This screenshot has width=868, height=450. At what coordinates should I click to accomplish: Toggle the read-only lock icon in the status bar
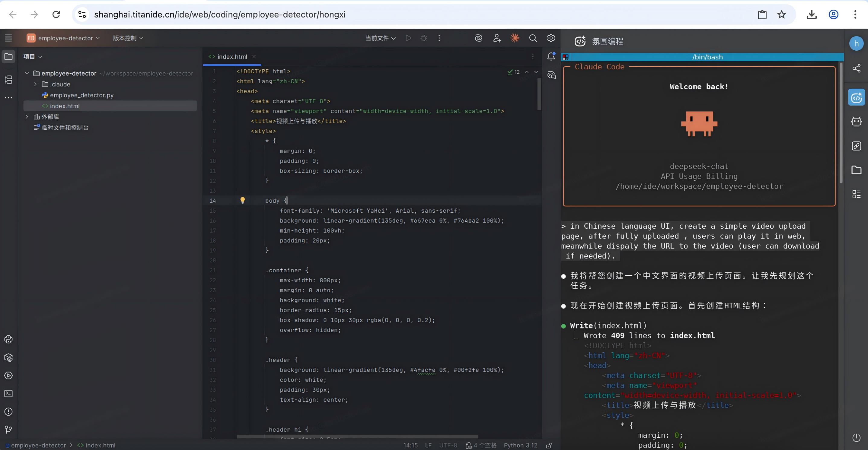click(x=549, y=445)
